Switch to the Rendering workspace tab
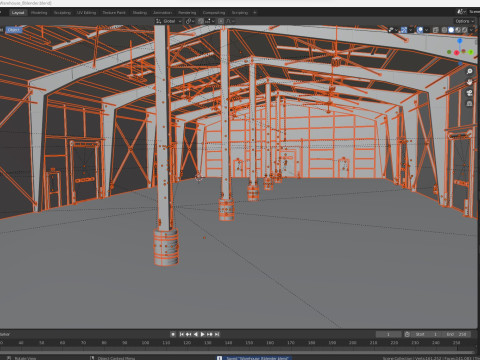 click(187, 13)
